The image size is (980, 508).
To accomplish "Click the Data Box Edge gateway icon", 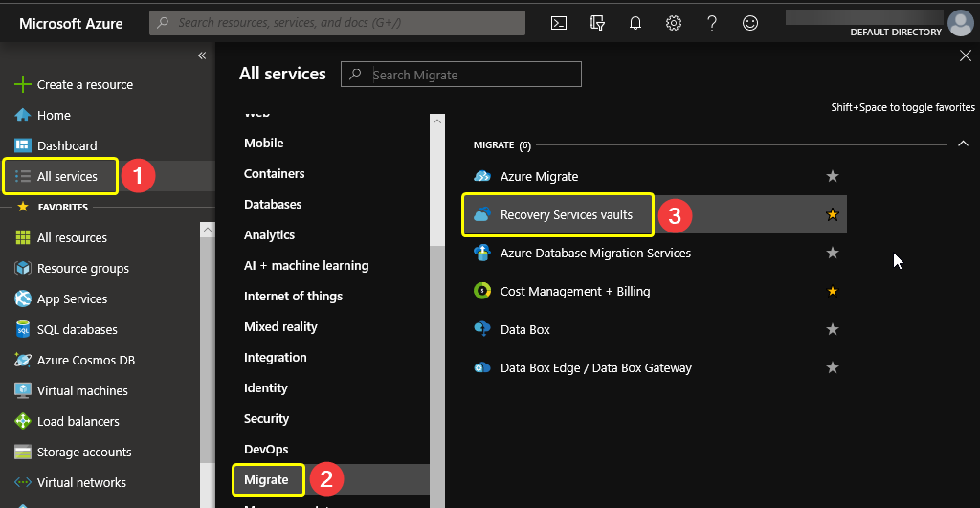I will coord(482,367).
